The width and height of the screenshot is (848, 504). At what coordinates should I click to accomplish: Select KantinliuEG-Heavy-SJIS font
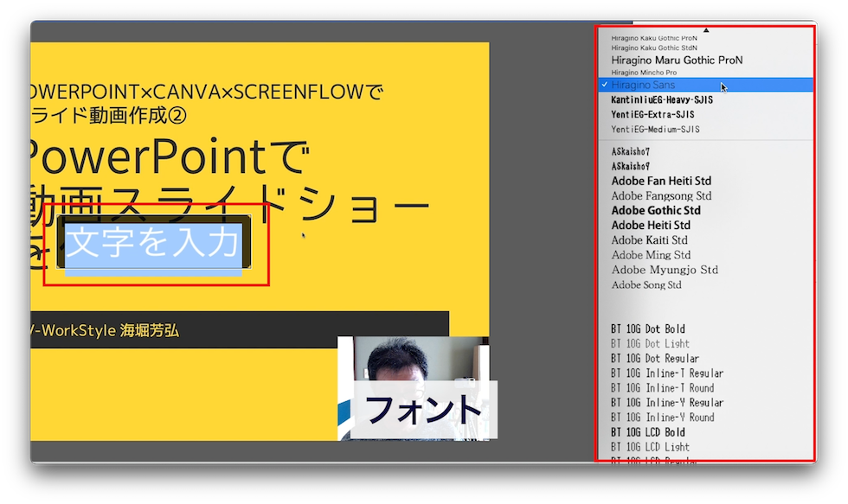pos(661,100)
